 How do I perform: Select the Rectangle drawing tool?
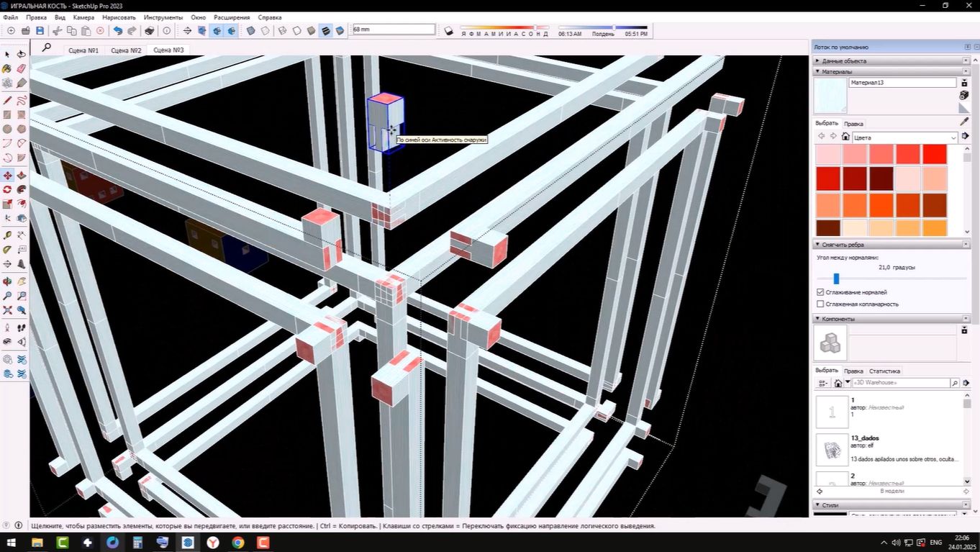(7, 114)
